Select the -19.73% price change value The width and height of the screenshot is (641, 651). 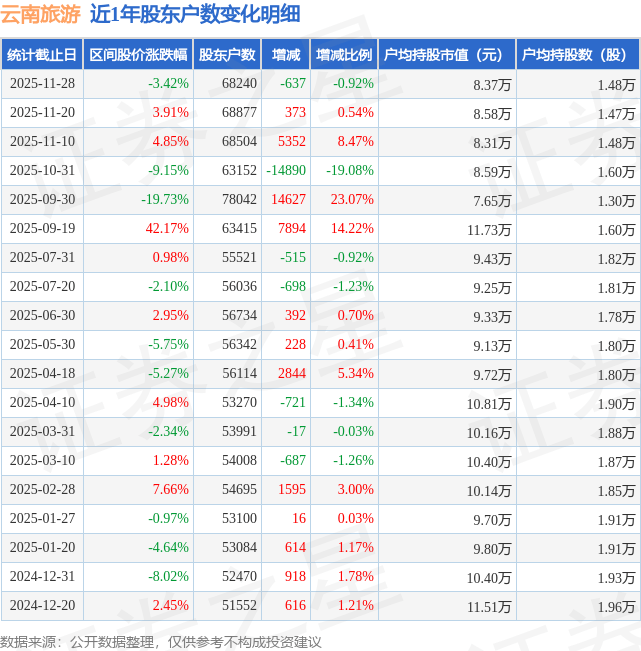tap(165, 199)
